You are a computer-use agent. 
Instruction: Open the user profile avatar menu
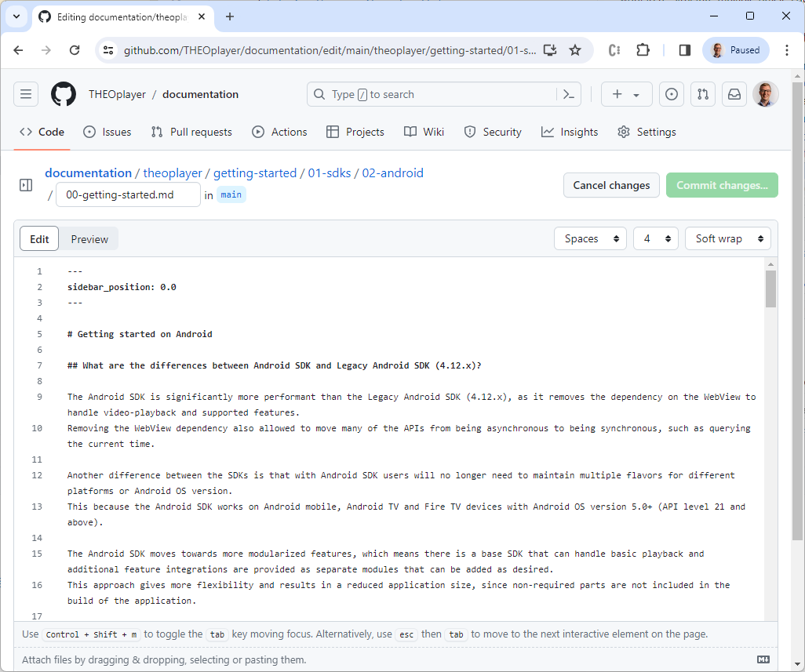coord(766,94)
